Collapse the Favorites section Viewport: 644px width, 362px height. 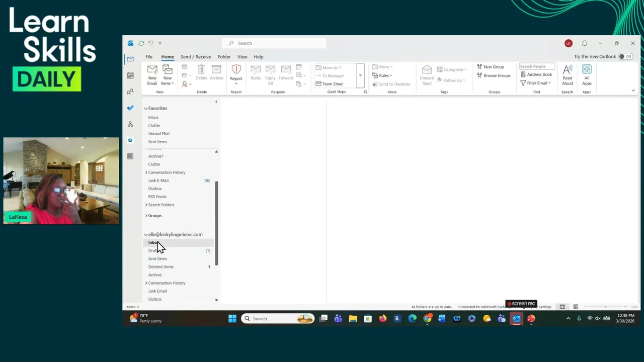[x=146, y=108]
